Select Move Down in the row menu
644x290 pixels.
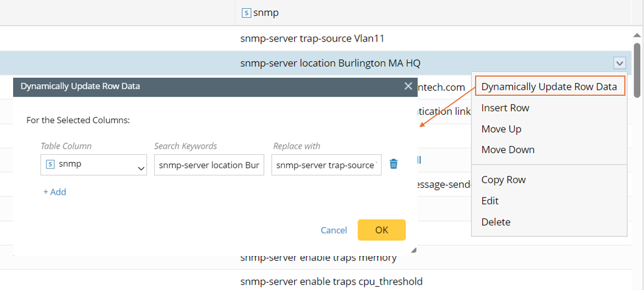pyautogui.click(x=508, y=150)
